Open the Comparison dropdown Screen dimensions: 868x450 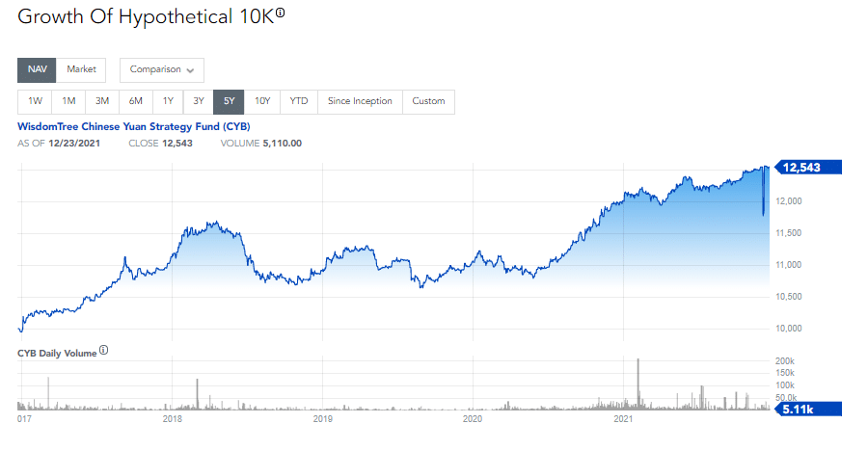coord(162,69)
